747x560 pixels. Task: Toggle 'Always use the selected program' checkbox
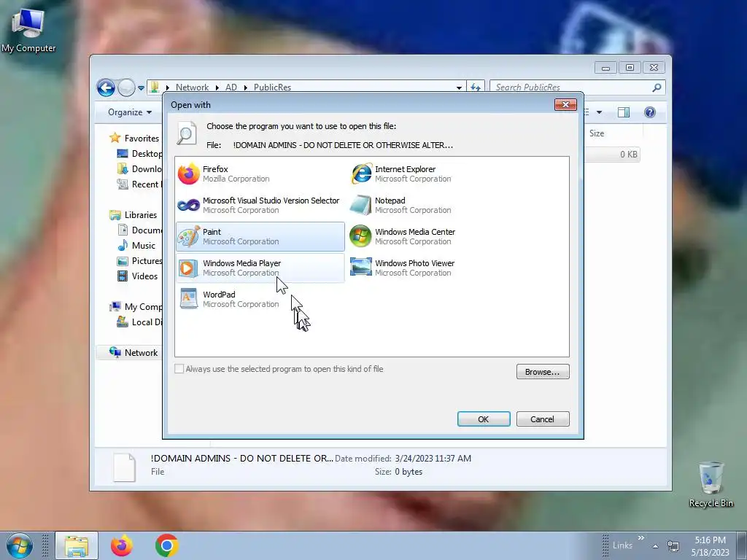point(179,368)
